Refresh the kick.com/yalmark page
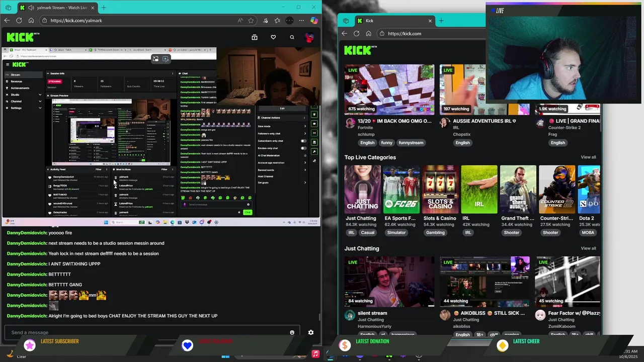644x362 pixels. (19, 21)
